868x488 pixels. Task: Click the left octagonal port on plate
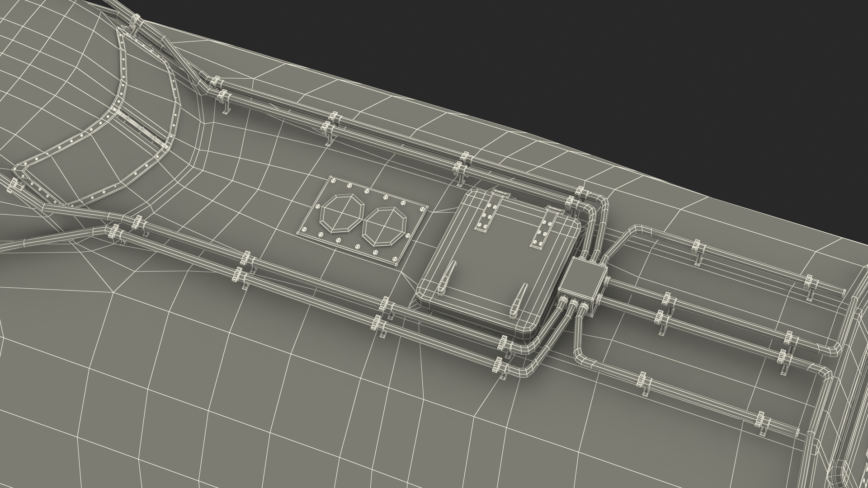pos(343,214)
